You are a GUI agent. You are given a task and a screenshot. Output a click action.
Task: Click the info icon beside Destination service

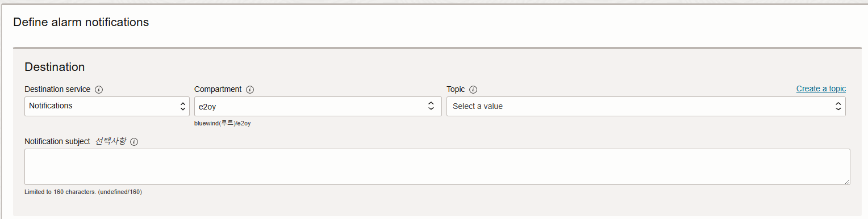[x=99, y=90]
